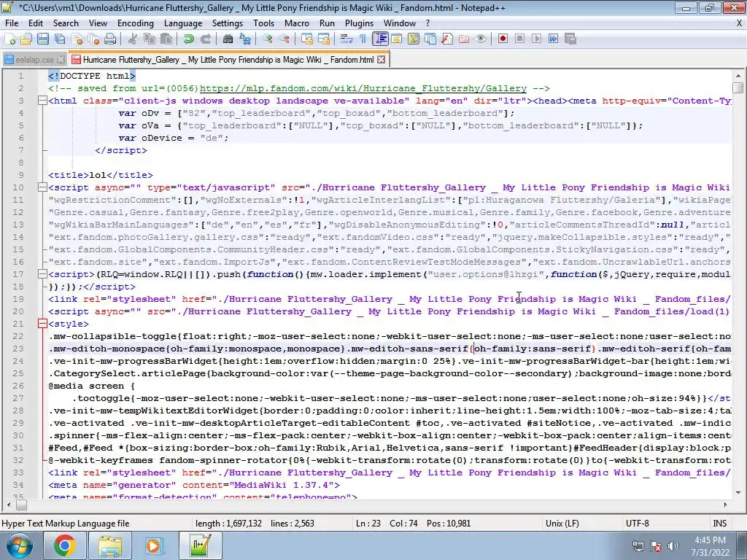Print the document using printer icon
The height and width of the screenshot is (560, 747).
tap(110, 39)
